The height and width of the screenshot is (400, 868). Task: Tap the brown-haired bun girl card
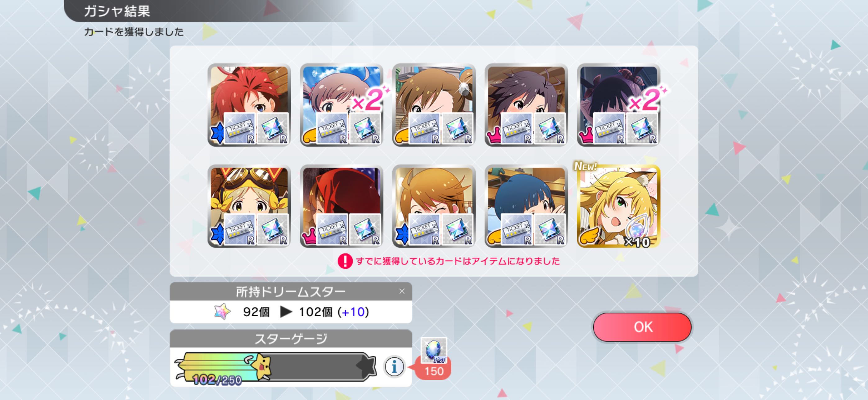click(x=434, y=105)
